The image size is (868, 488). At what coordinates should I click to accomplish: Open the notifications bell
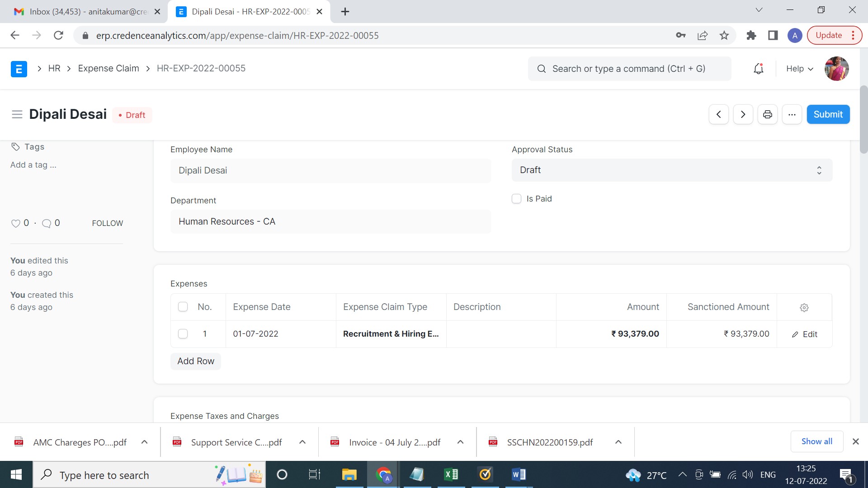tap(758, 69)
